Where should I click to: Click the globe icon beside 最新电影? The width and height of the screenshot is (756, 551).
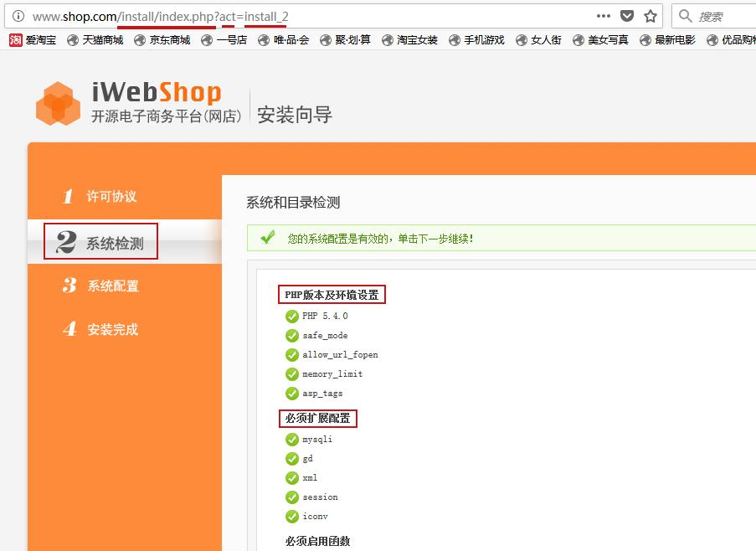[x=645, y=40]
